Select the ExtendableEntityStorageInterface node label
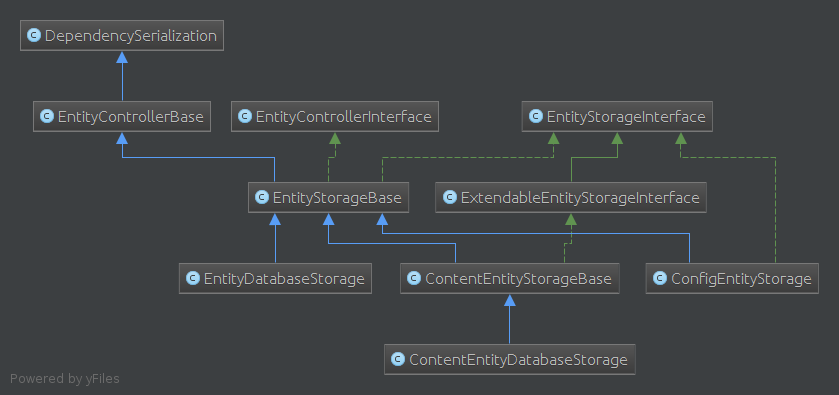 [580, 198]
